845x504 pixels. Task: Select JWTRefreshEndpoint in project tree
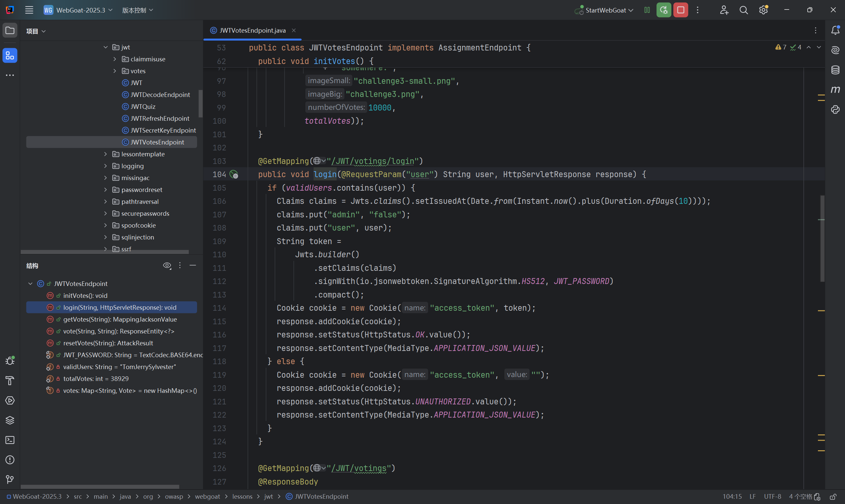tap(160, 118)
